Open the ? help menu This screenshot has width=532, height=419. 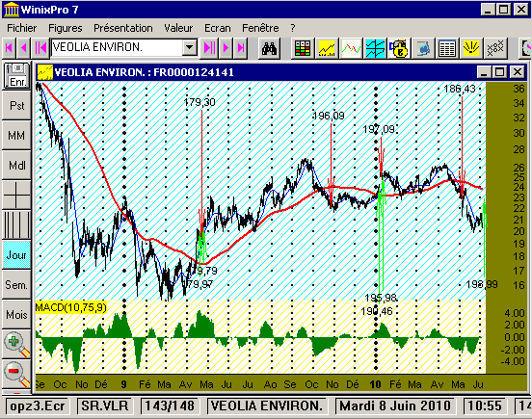click(x=292, y=28)
